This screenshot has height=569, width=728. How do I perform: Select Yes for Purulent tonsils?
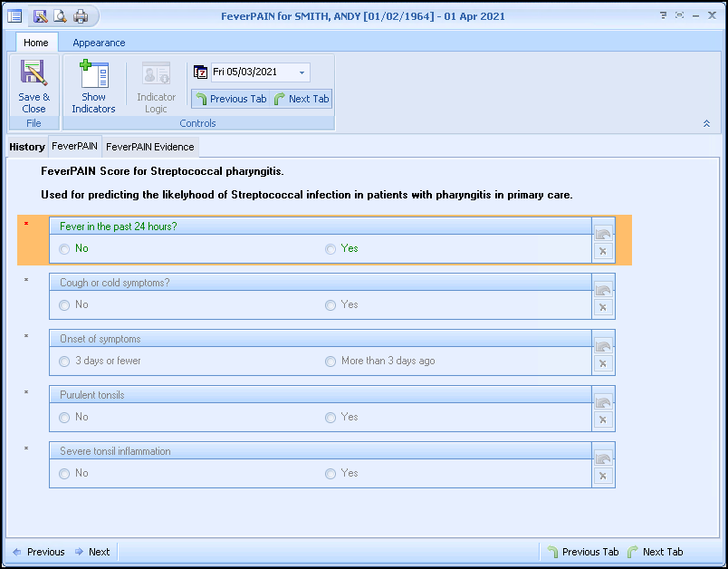pos(330,418)
